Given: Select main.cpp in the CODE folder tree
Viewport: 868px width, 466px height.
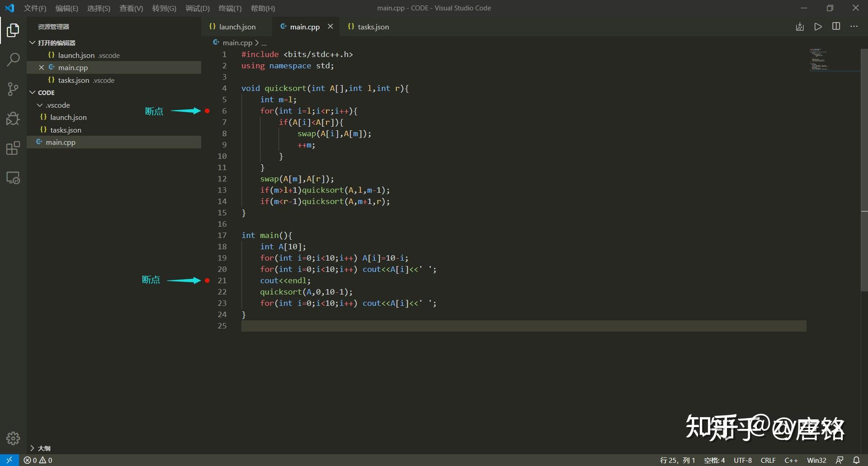Looking at the screenshot, I should pos(114,142).
